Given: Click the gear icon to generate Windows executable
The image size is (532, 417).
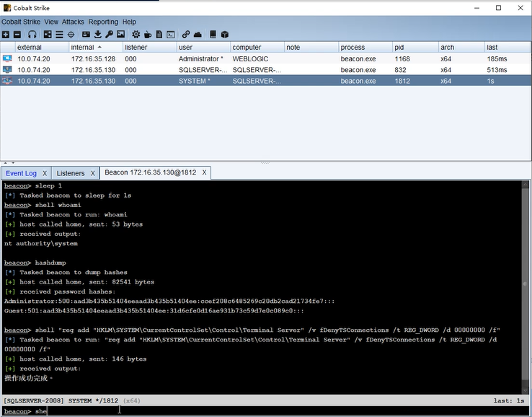Looking at the screenshot, I should pyautogui.click(x=136, y=35).
